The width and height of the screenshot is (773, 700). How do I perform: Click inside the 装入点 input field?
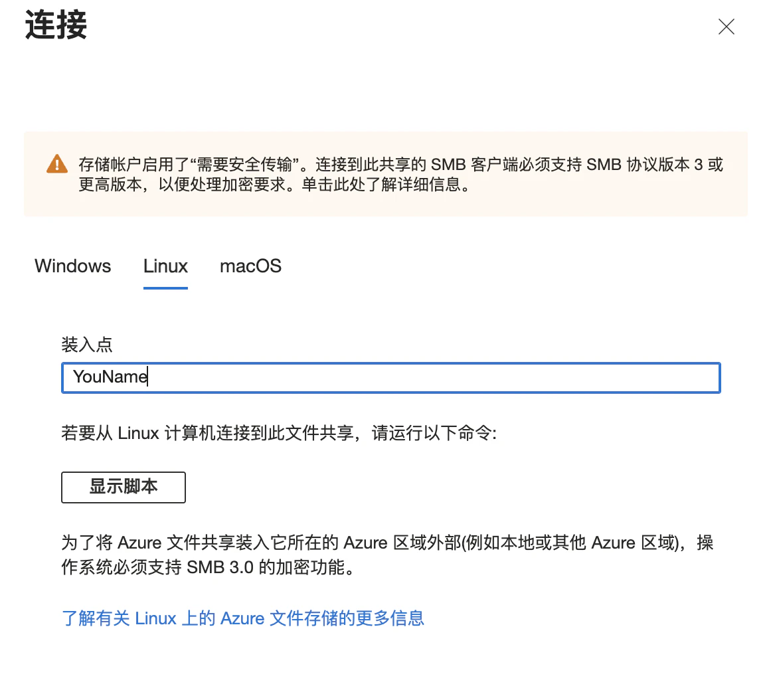tap(332, 377)
